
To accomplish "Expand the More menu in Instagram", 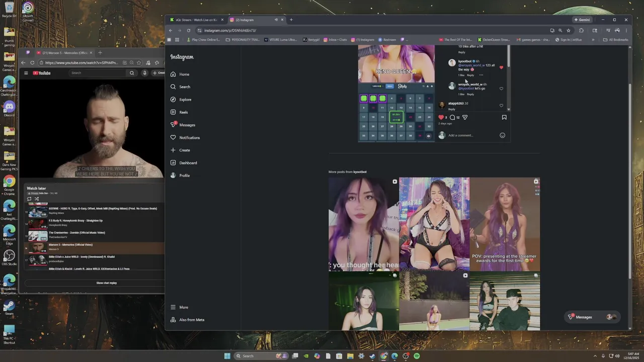I will pyautogui.click(x=179, y=307).
